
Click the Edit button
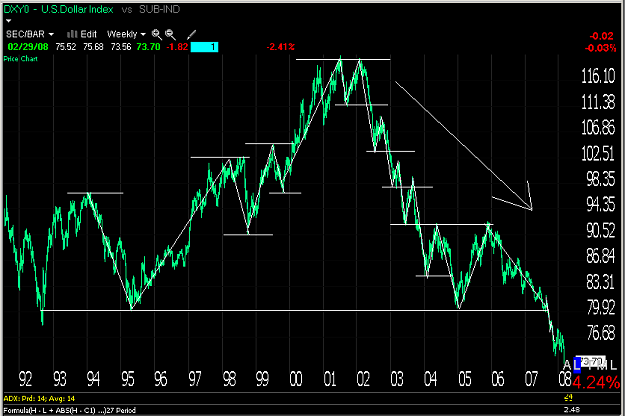click(x=88, y=34)
